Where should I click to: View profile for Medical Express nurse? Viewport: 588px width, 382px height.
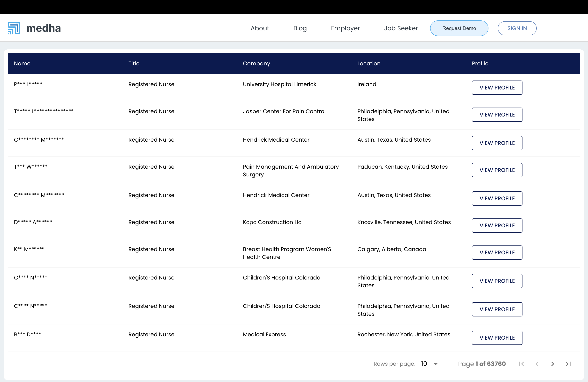point(497,337)
